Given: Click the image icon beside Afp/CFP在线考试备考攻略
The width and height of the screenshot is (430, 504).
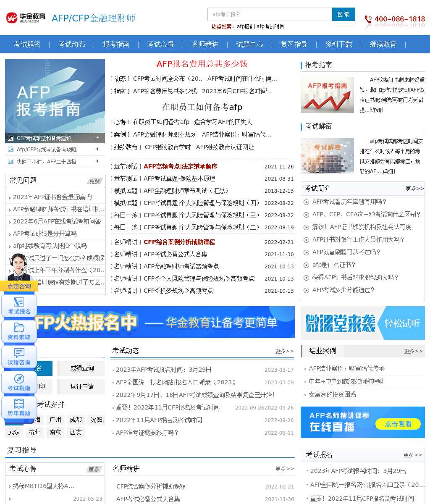Looking at the screenshot, I should pos(10,149).
